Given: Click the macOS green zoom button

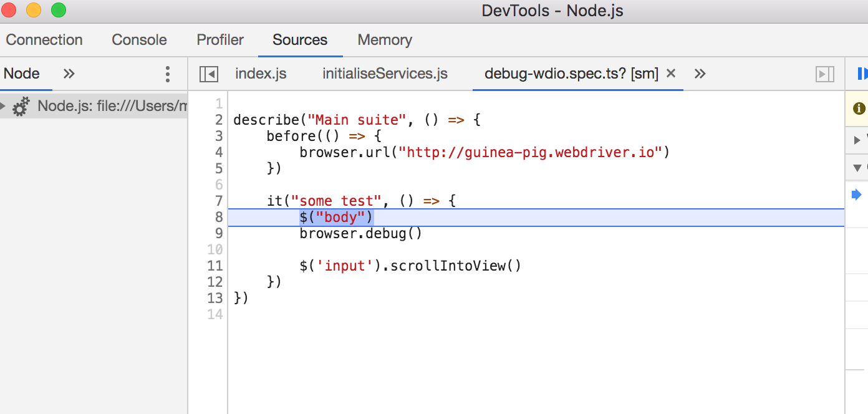Looking at the screenshot, I should pyautogui.click(x=58, y=10).
